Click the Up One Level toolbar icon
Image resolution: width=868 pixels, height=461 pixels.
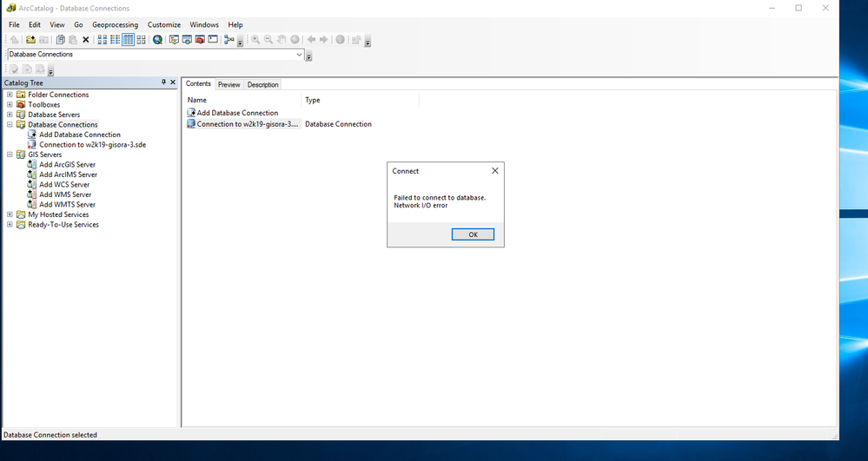click(15, 39)
